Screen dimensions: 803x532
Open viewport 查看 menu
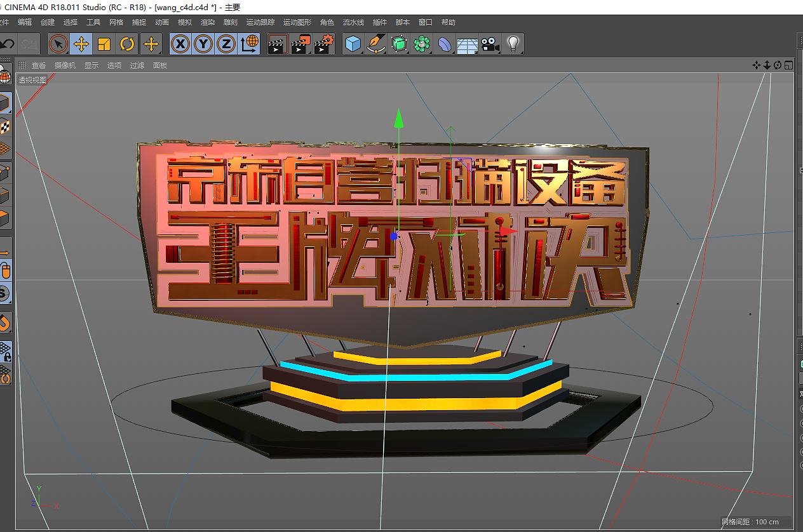coord(39,65)
